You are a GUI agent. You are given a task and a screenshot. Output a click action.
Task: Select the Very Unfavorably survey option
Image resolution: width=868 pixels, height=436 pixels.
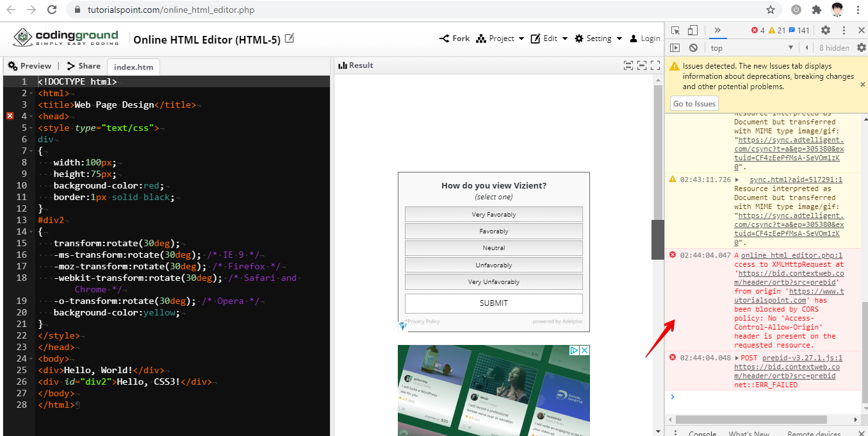[493, 281]
